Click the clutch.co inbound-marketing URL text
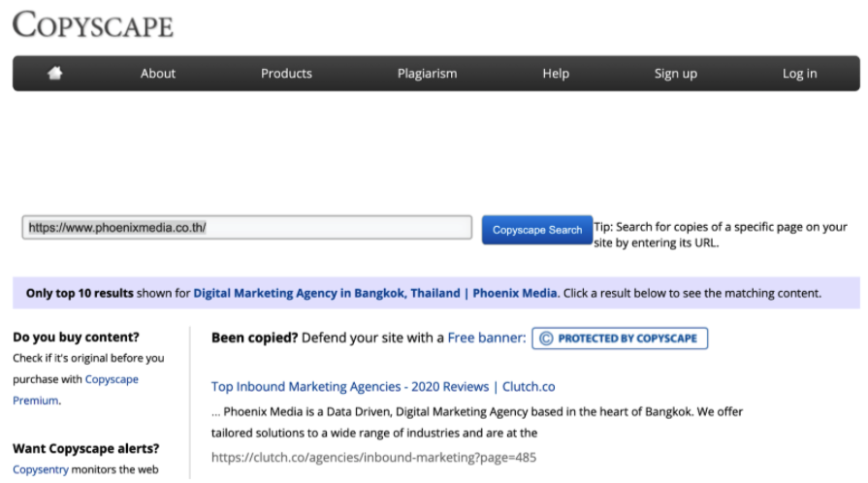868x483 pixels. click(x=373, y=458)
